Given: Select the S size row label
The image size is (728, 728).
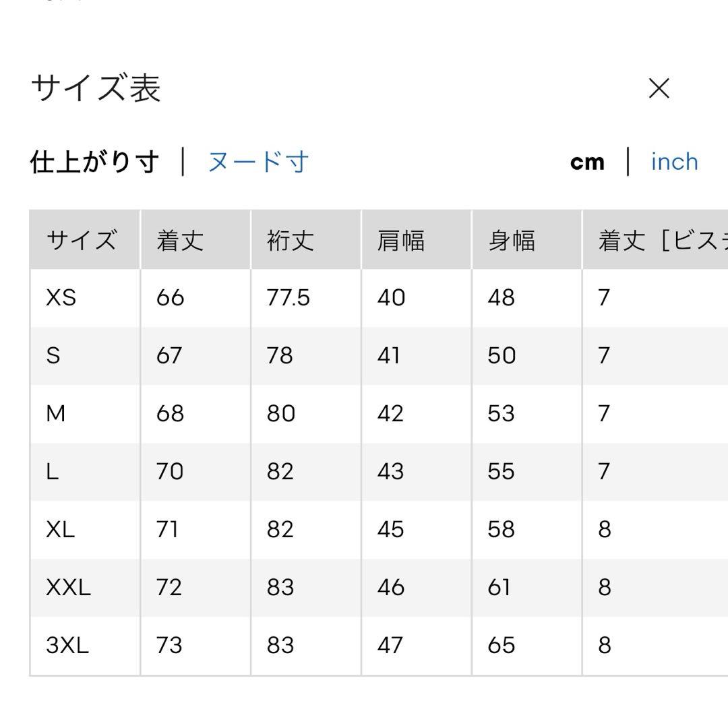Looking at the screenshot, I should 53,356.
